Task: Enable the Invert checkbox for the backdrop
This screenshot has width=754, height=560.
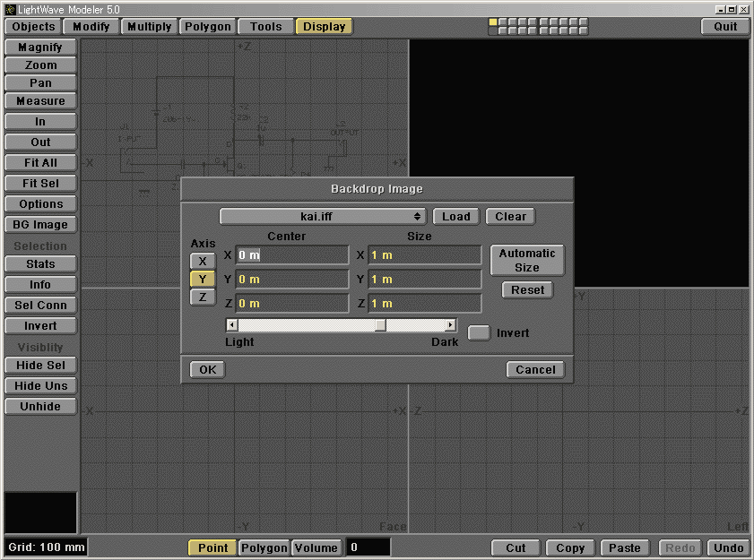Action: click(479, 332)
